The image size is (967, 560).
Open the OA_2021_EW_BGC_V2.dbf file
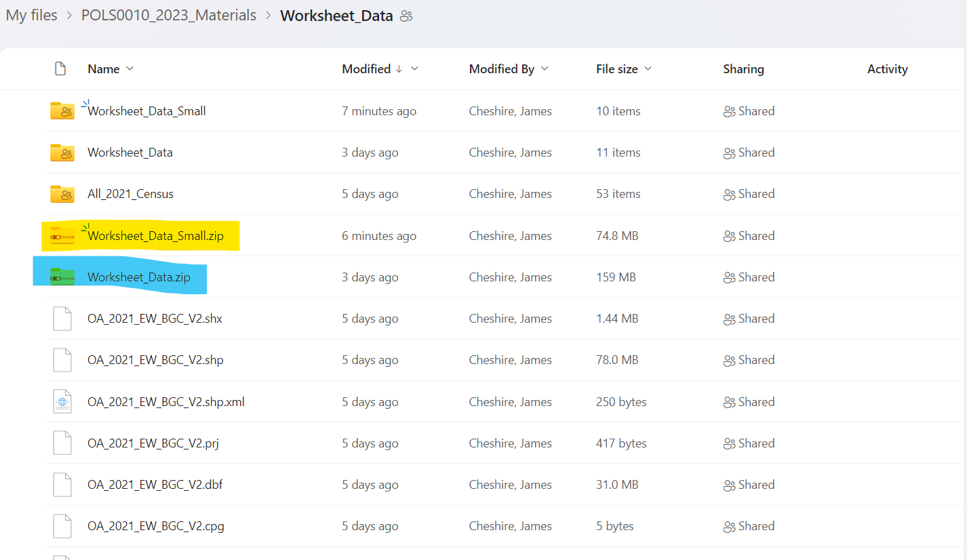(155, 485)
